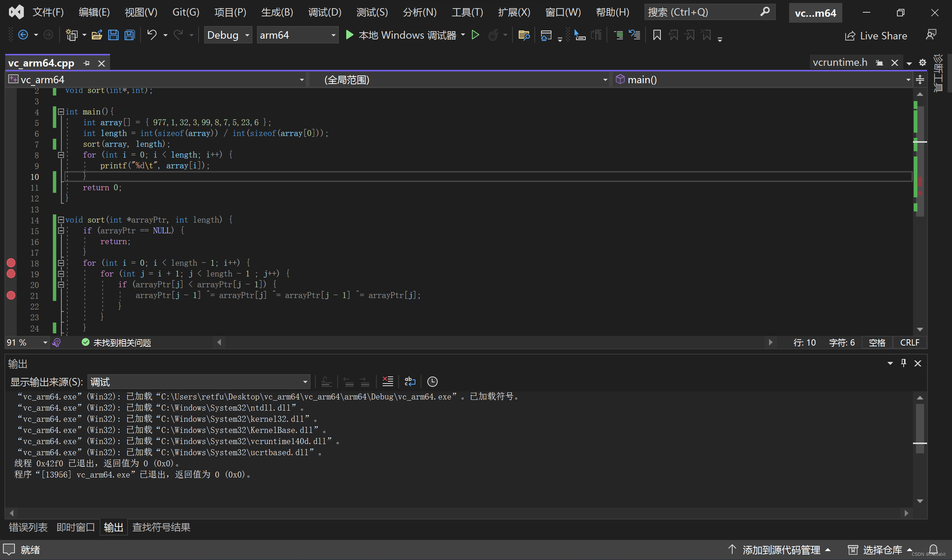Toggle the breakpoint on line 18
This screenshot has height=560, width=952.
[11, 263]
